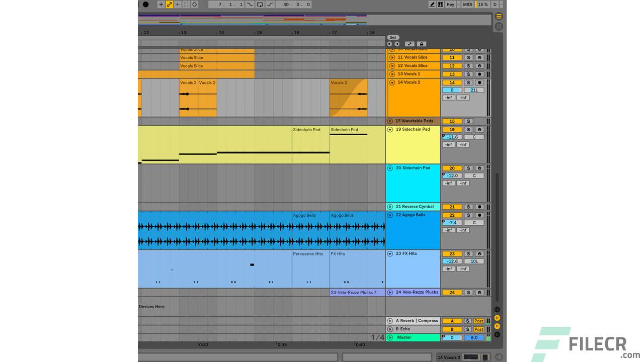Collapse the 22 Agogo Bells track
644x362 pixels.
coord(390,215)
